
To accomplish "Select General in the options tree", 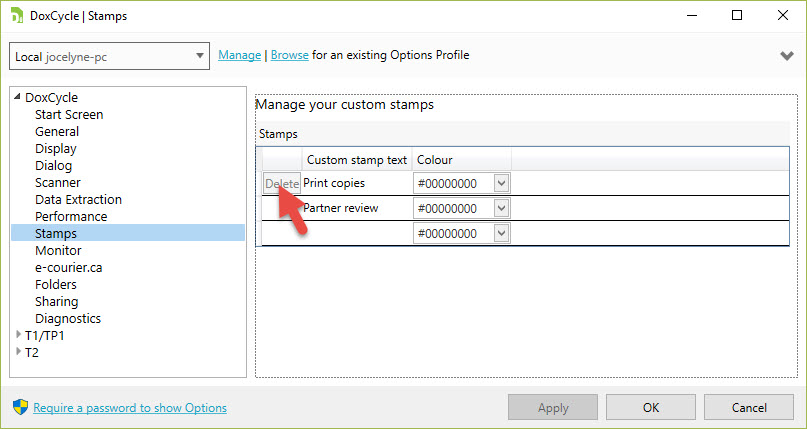I will click(57, 131).
